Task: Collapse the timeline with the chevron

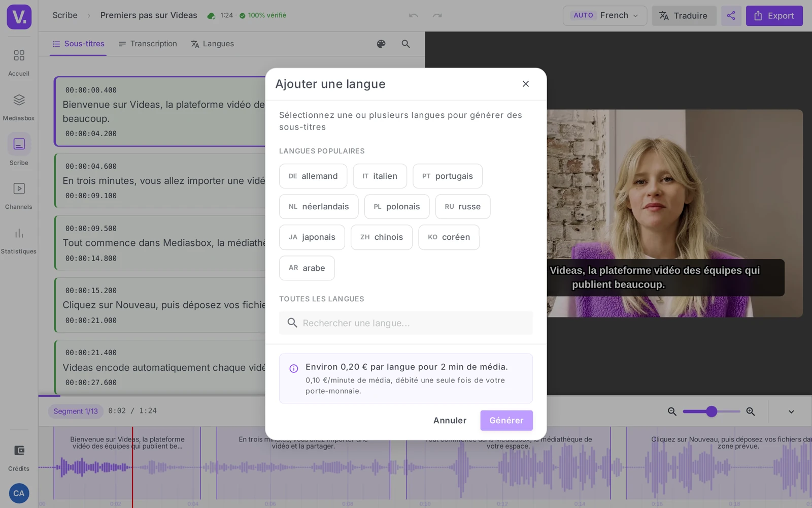Action: tap(791, 411)
